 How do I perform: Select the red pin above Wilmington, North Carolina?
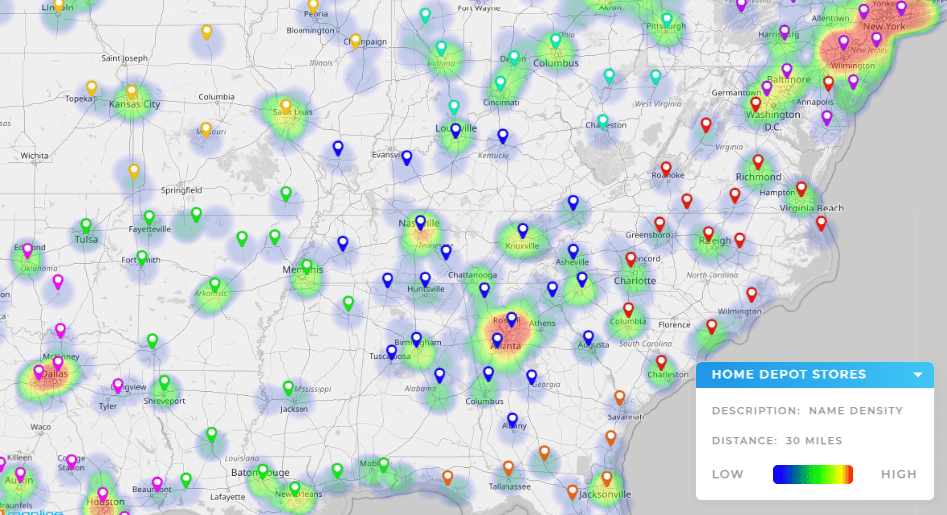pyautogui.click(x=752, y=294)
